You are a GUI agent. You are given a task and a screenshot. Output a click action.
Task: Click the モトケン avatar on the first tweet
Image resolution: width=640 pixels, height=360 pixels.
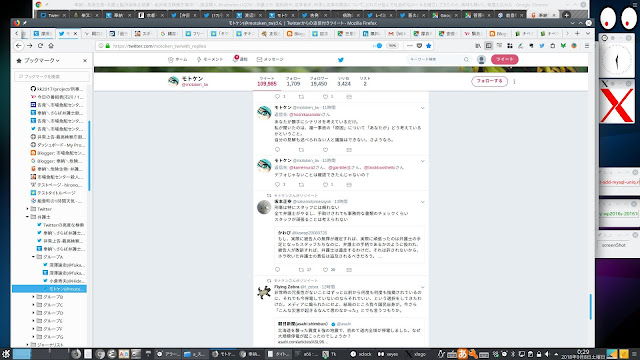264,112
